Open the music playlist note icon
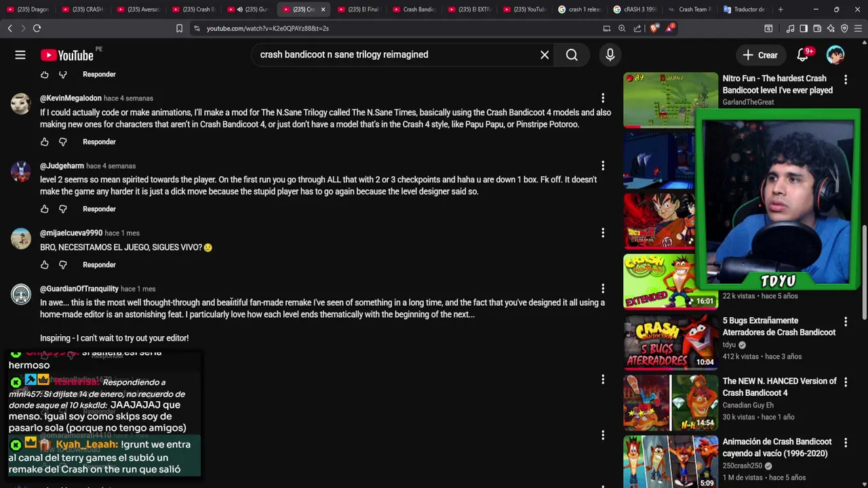868x488 pixels. pyautogui.click(x=790, y=28)
